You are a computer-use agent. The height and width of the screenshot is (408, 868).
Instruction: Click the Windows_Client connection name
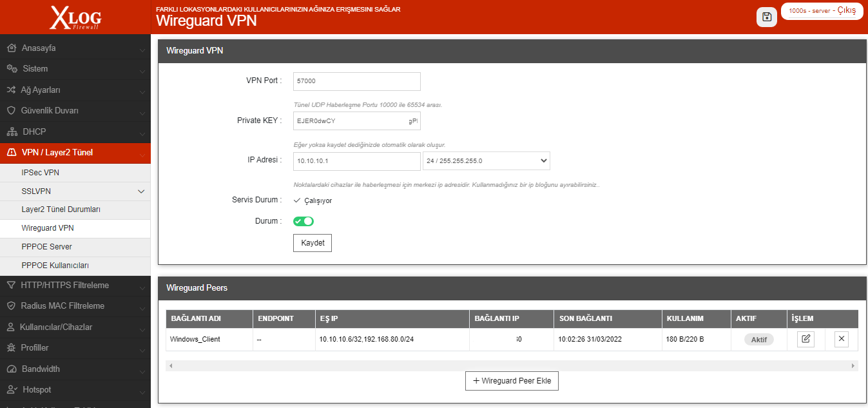[195, 339]
